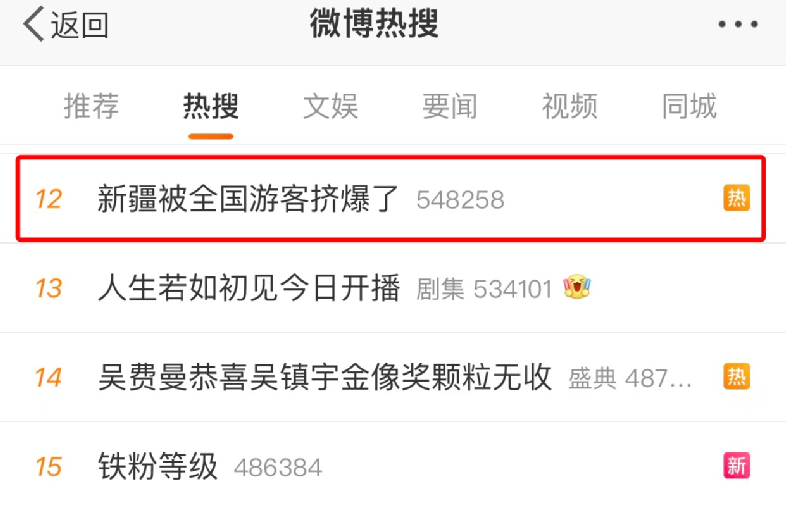Tap the 盛典 category label on row 14

[x=592, y=379]
